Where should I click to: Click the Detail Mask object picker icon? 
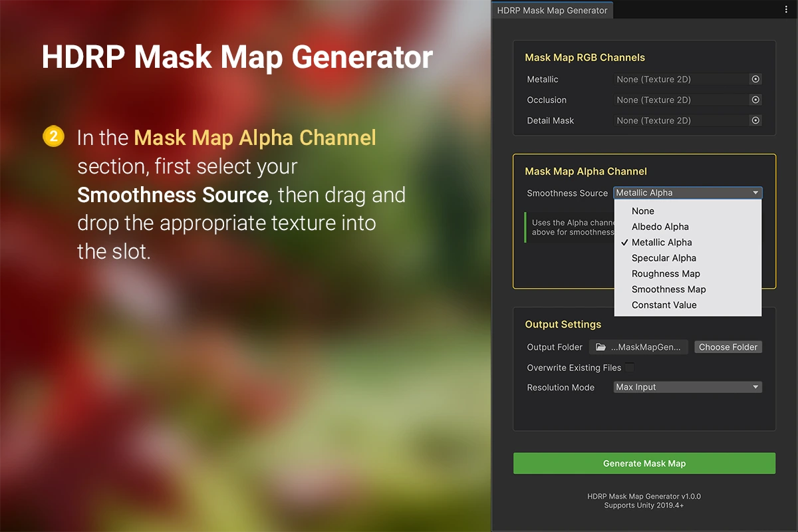coord(755,120)
